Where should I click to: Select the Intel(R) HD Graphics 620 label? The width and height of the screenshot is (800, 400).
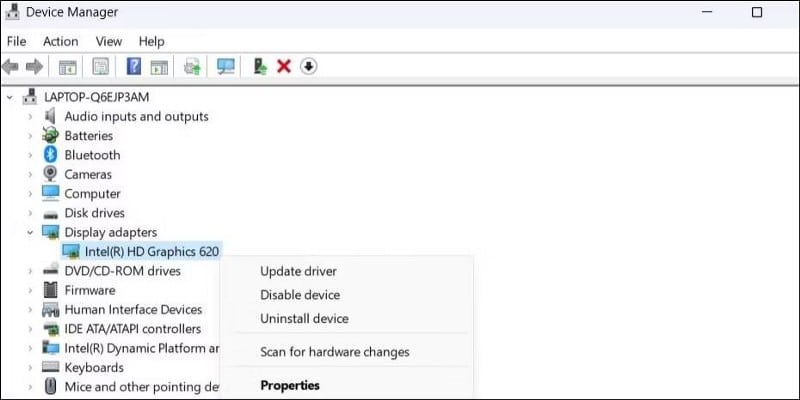click(152, 252)
